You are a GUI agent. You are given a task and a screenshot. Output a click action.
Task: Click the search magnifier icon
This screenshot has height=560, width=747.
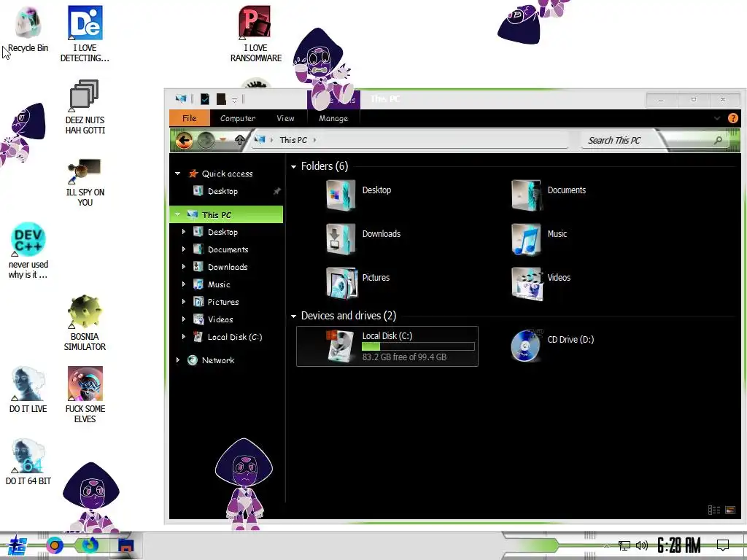tap(718, 140)
